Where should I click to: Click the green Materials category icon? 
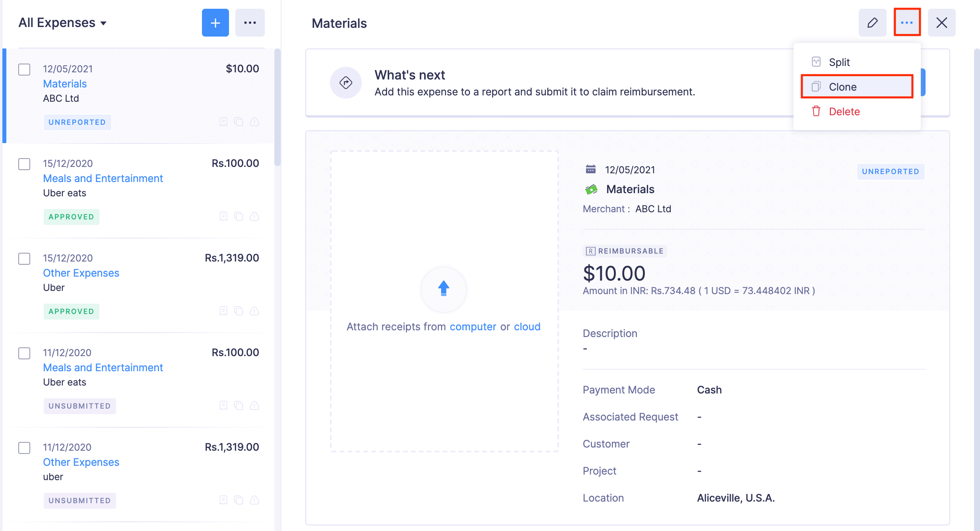[591, 190]
